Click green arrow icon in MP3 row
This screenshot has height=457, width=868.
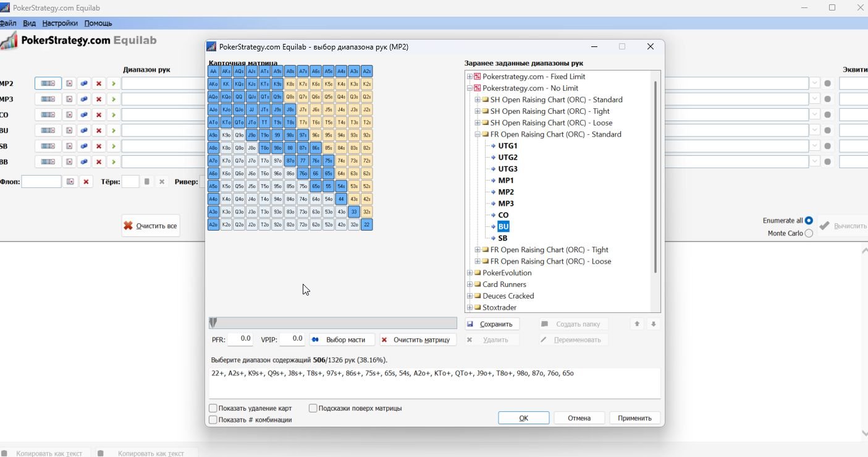114,99
